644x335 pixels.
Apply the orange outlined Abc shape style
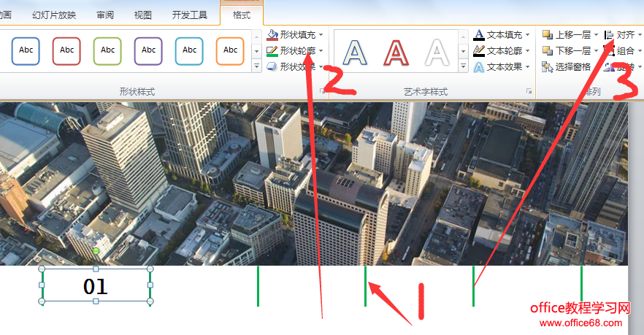pos(230,51)
